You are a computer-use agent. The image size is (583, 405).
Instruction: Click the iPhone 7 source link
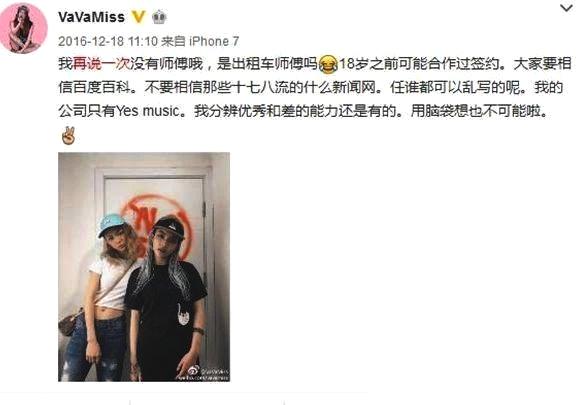click(214, 41)
